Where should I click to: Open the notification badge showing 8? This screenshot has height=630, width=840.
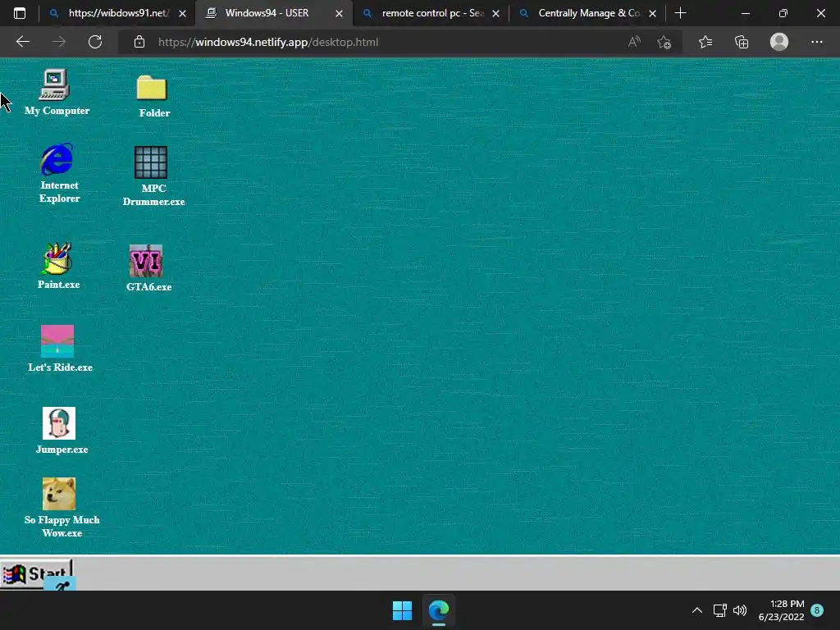pyautogui.click(x=817, y=610)
